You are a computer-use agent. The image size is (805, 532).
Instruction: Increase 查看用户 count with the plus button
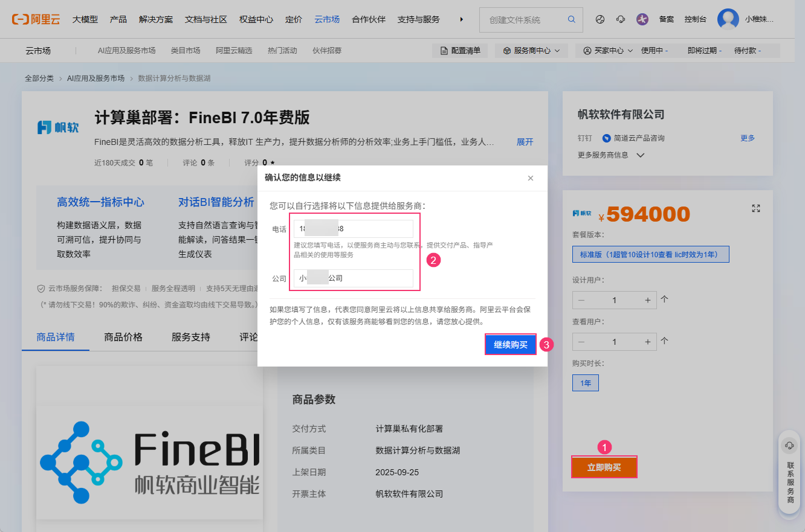pyautogui.click(x=648, y=342)
